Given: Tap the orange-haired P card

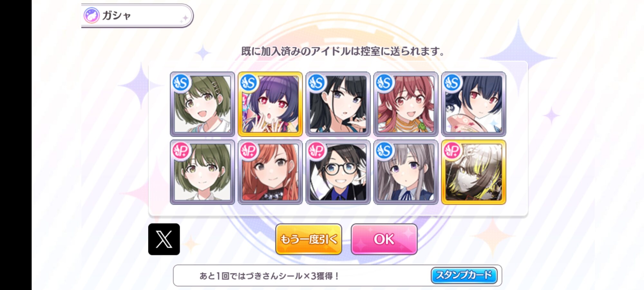Looking at the screenshot, I should (270, 172).
